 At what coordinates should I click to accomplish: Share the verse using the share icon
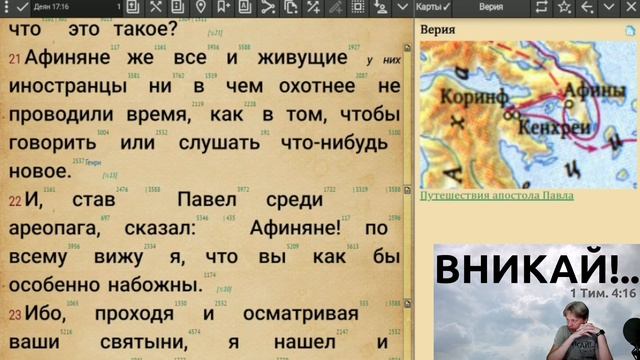(268, 7)
